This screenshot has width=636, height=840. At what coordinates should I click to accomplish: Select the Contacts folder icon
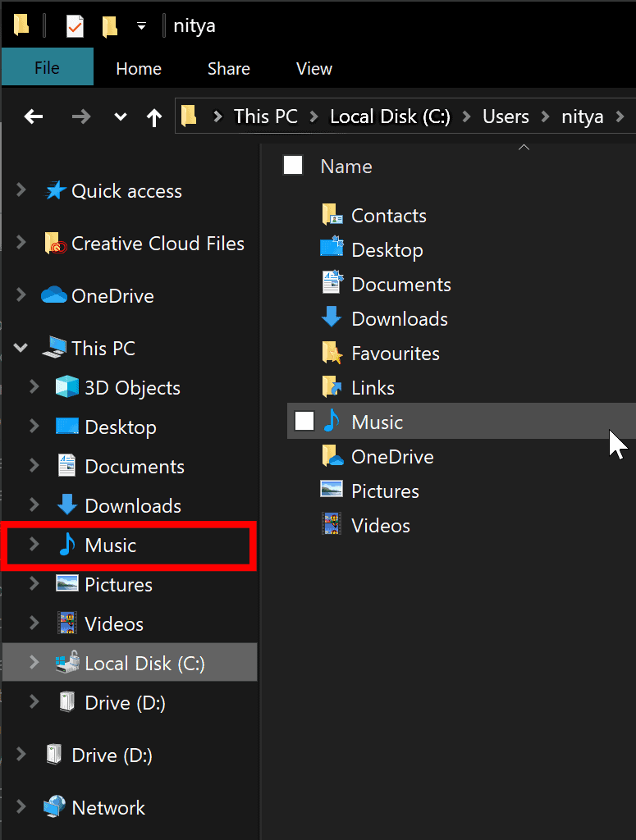click(333, 214)
